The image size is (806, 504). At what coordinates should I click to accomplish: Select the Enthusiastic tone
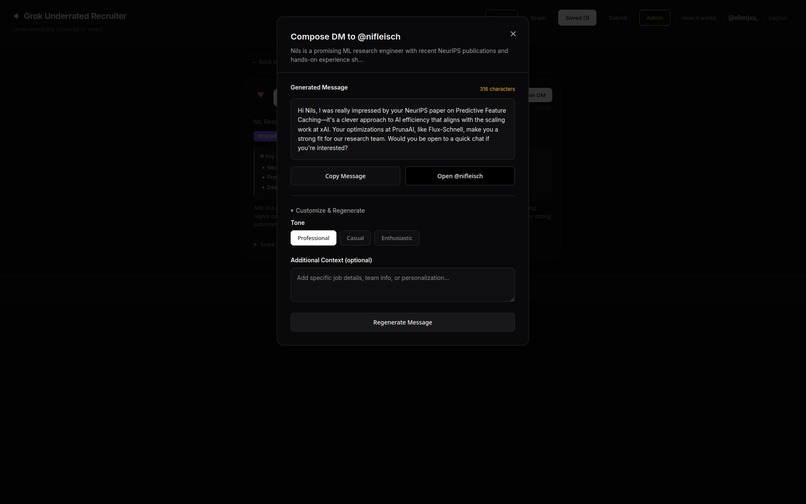396,238
